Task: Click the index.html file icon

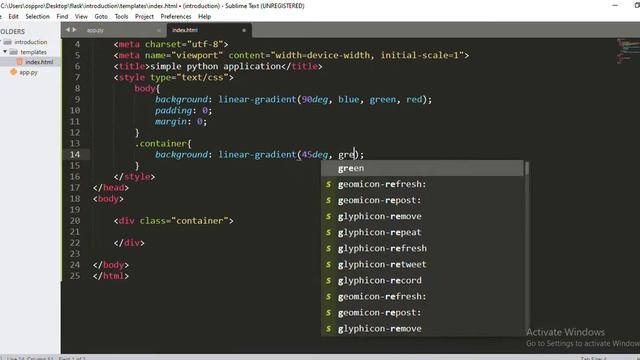Action: [x=19, y=62]
